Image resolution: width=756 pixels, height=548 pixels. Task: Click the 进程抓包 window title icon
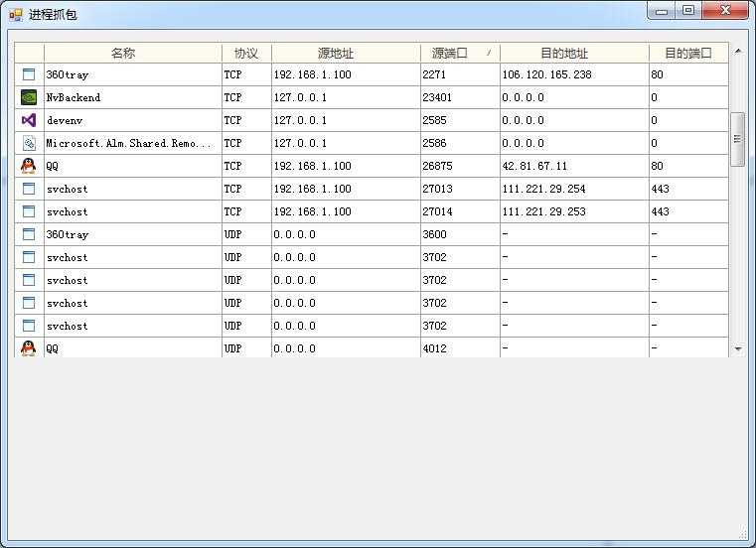pyautogui.click(x=16, y=15)
